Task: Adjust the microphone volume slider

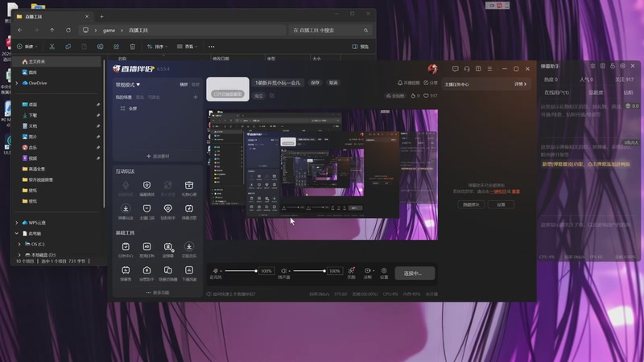Action: 241,271
